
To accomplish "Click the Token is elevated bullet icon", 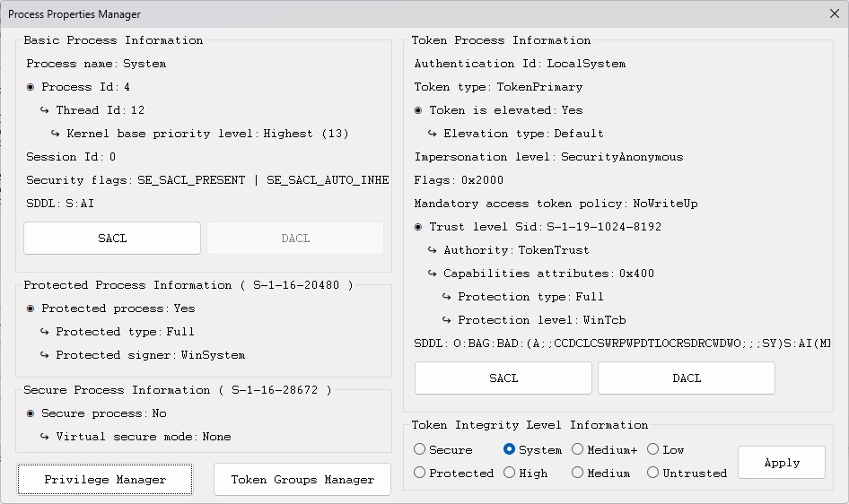I will click(419, 110).
